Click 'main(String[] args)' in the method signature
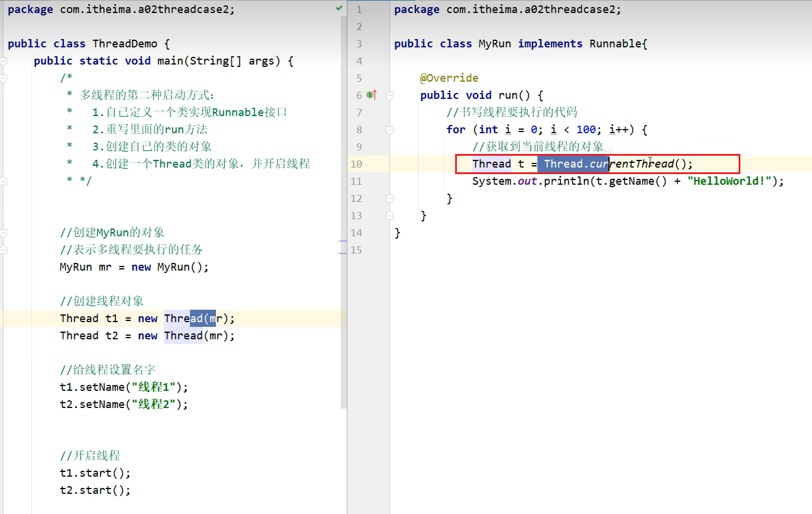 tap(218, 61)
